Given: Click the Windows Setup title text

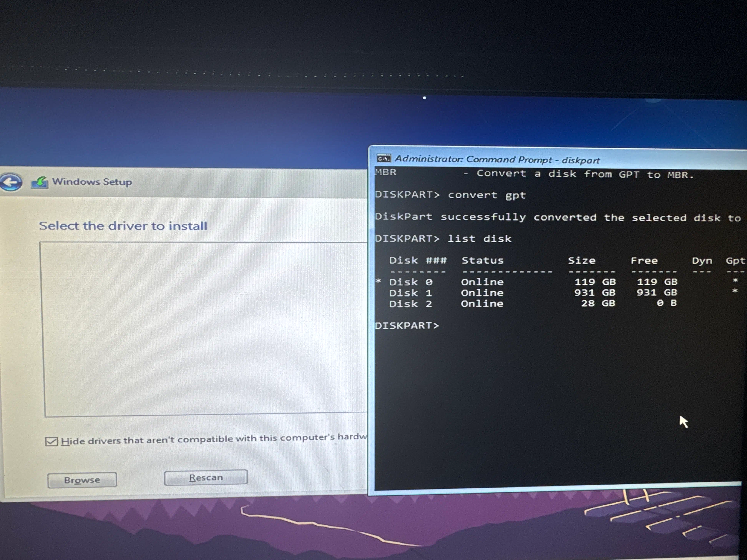Looking at the screenshot, I should tap(92, 182).
